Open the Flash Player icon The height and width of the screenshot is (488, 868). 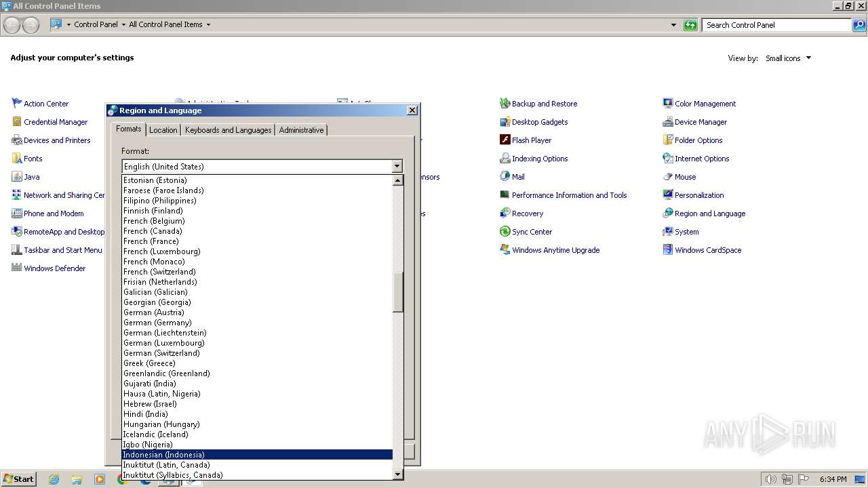click(x=505, y=140)
